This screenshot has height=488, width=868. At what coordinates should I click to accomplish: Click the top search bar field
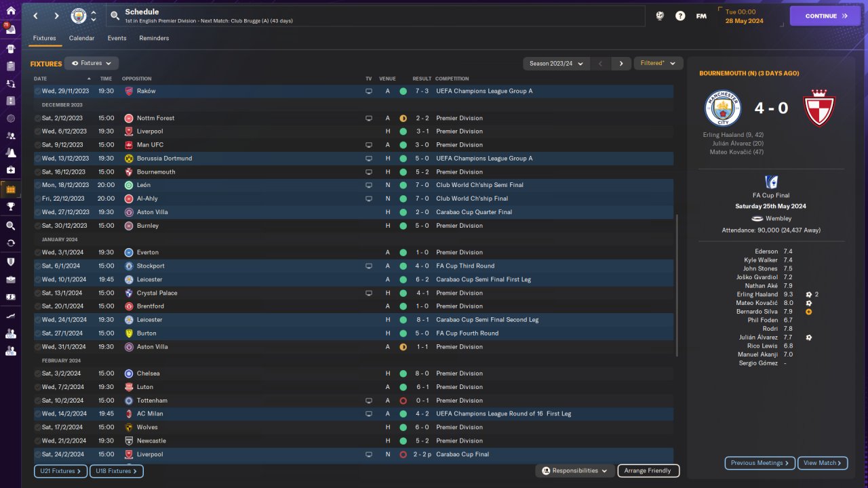pos(375,16)
